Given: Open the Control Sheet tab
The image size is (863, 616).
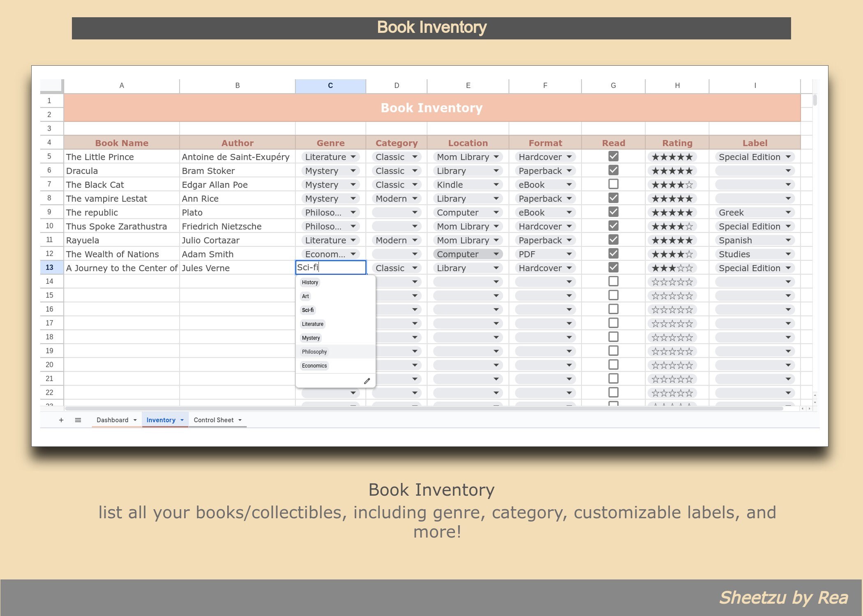Looking at the screenshot, I should pos(214,420).
